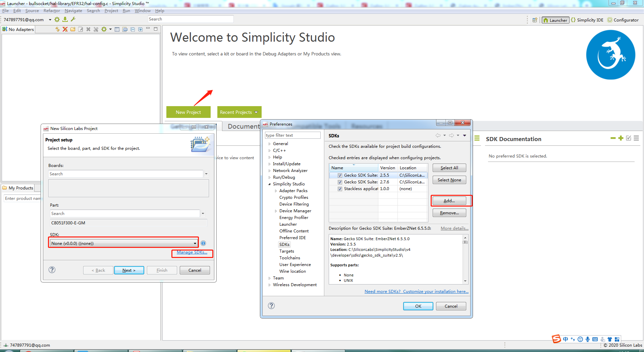Expand General in Preferences tree

coord(269,144)
